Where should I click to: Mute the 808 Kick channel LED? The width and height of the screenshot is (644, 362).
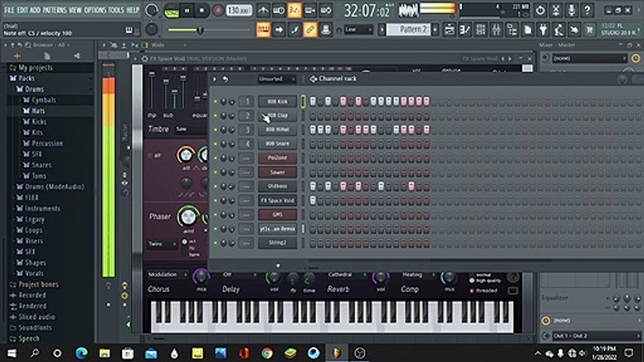click(x=215, y=102)
